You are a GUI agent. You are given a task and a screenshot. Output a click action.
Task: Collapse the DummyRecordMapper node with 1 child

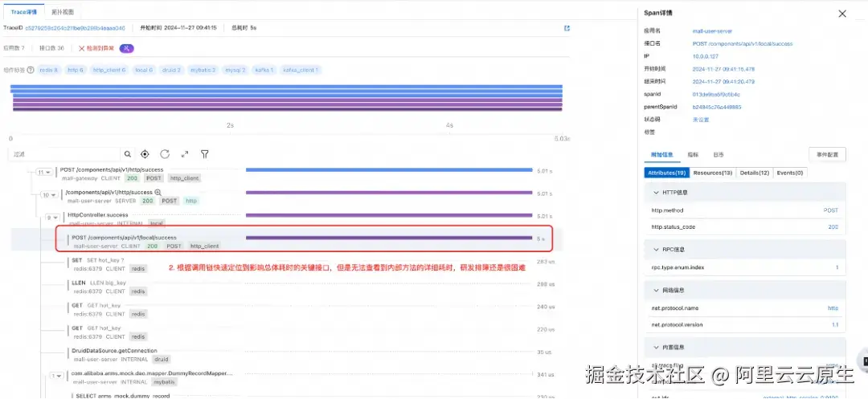point(56,376)
